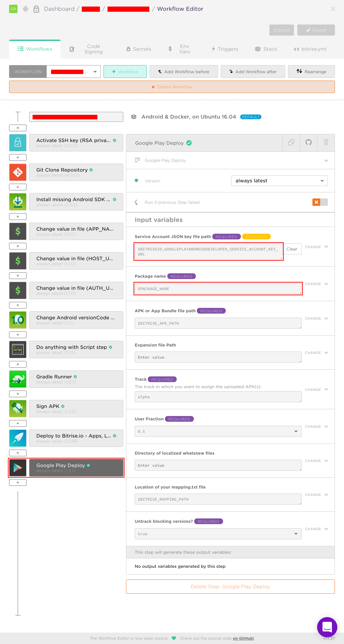The width and height of the screenshot is (344, 644).
Task: Select the Script step terminal icon
Action: (17, 349)
